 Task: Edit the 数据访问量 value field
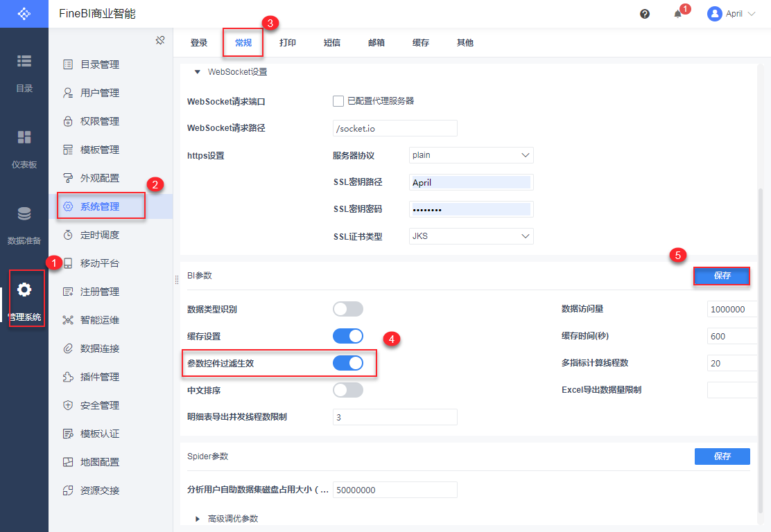click(732, 309)
